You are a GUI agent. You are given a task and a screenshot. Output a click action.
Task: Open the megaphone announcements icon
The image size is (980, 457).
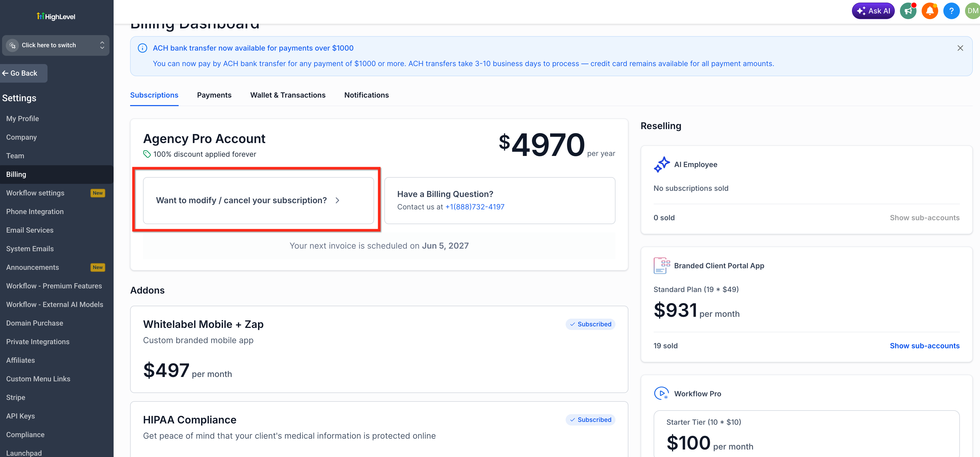click(908, 11)
